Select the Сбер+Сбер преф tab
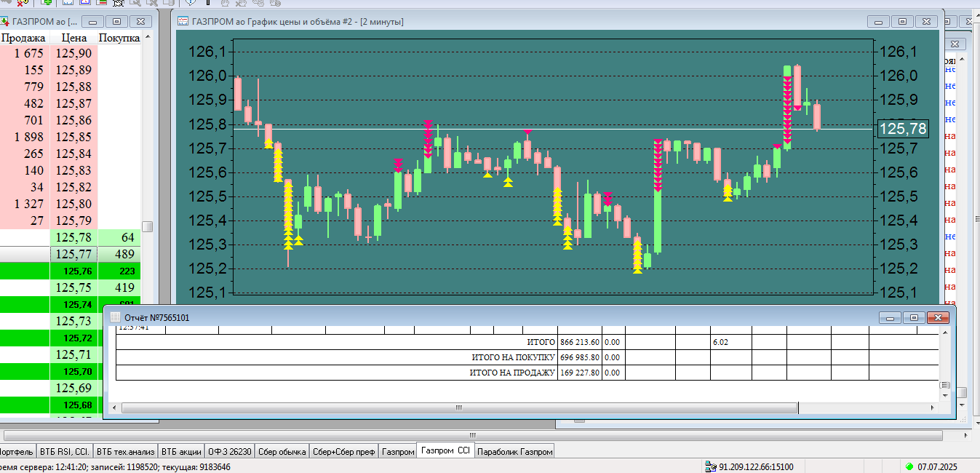Viewport: 980px width, 473px height. (343, 452)
